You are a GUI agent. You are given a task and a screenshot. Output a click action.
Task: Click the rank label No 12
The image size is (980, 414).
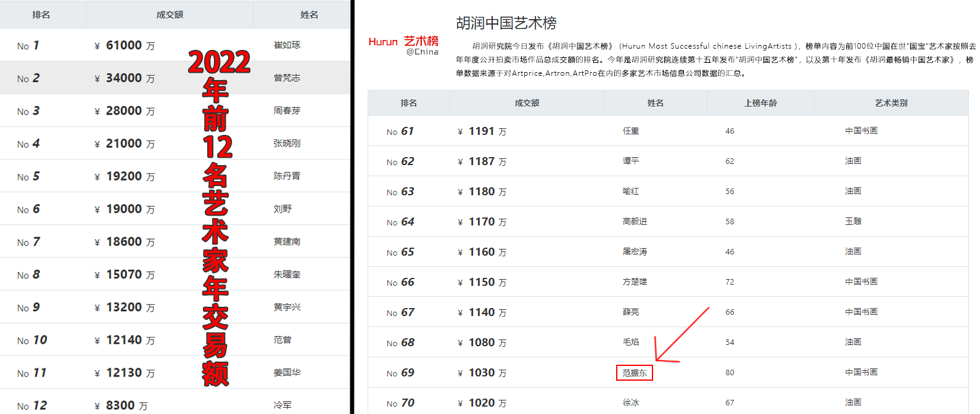click(32, 405)
